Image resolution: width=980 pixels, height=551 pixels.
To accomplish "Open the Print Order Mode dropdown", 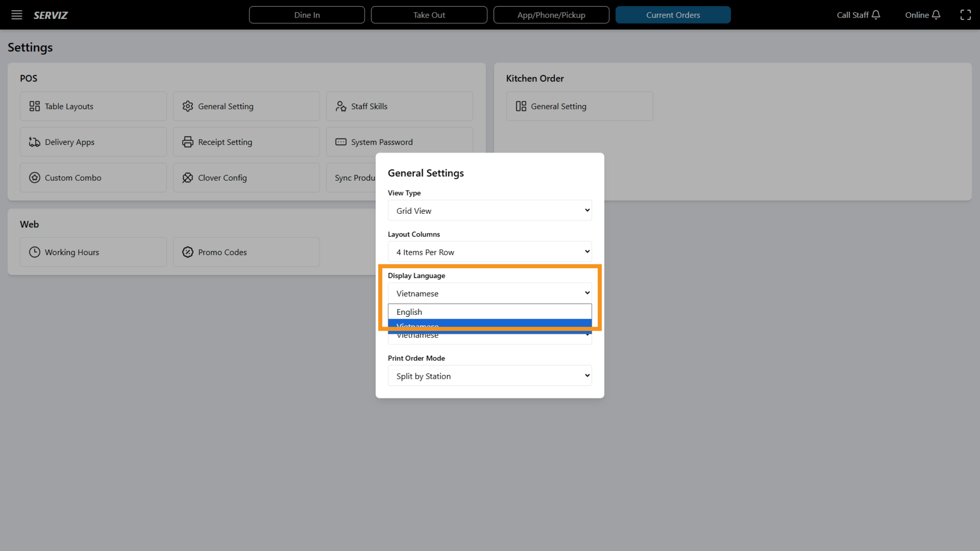I will click(x=489, y=375).
